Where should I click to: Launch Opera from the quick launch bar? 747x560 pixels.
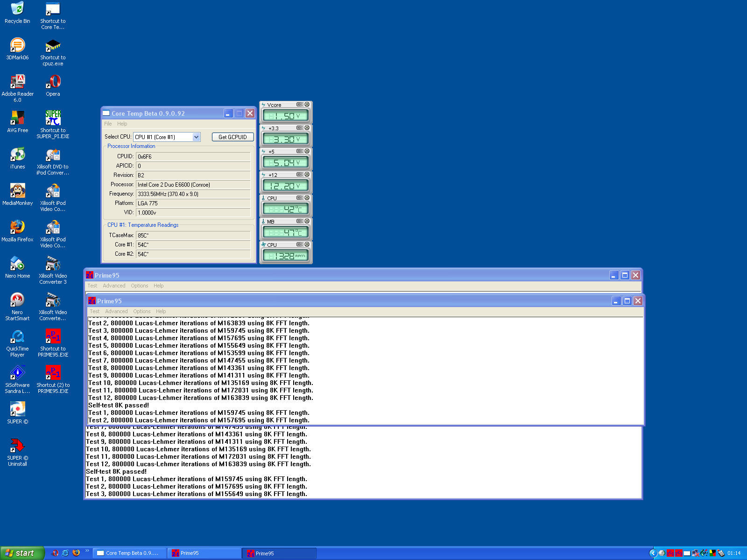pos(55,553)
